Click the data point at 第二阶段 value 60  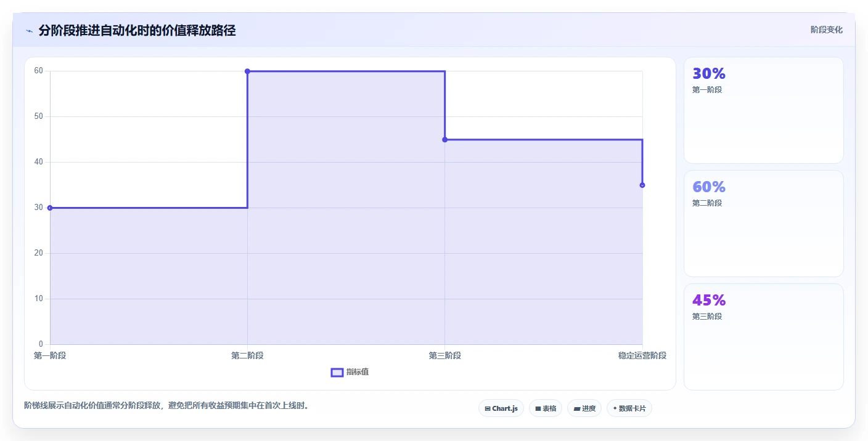[x=247, y=71]
